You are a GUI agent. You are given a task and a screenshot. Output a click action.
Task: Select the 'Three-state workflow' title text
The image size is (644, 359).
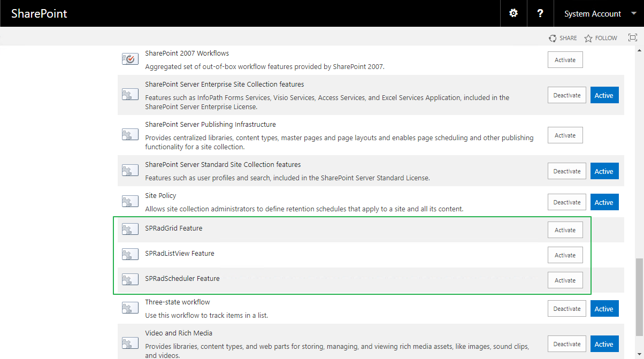tap(178, 302)
